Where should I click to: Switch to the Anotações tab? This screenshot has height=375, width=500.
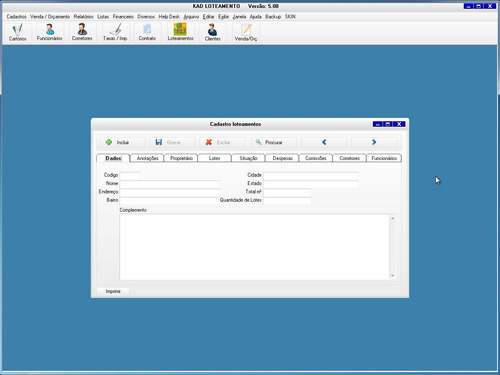pos(147,158)
